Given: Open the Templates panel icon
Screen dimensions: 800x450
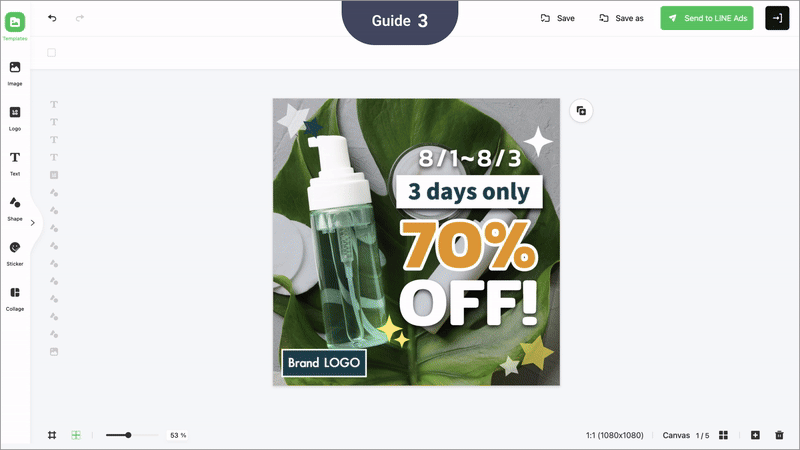Looking at the screenshot, I should [15, 22].
